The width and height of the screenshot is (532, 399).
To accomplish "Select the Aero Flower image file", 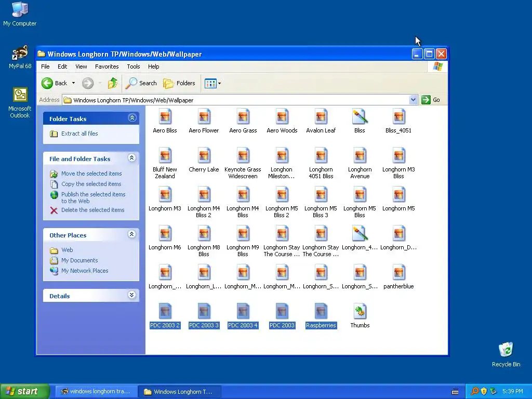I will click(204, 121).
